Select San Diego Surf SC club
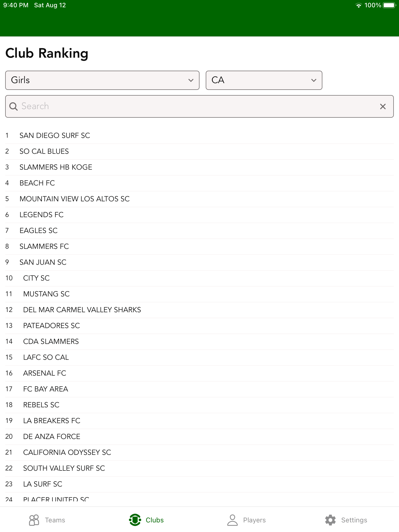This screenshot has height=532, width=399. 55,136
